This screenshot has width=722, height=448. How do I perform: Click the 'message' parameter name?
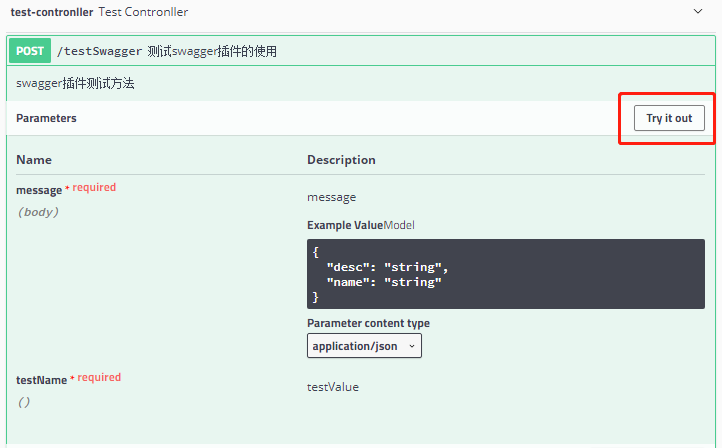[x=39, y=190]
